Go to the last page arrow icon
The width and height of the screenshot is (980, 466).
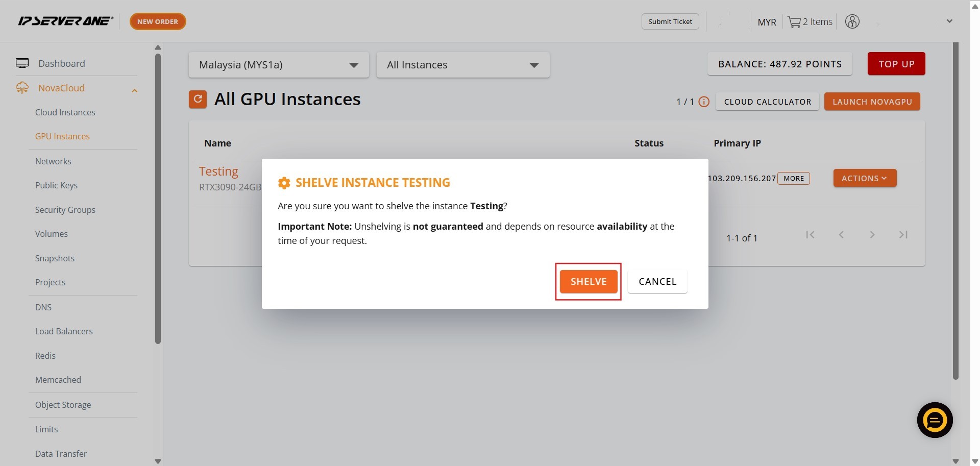(x=903, y=235)
